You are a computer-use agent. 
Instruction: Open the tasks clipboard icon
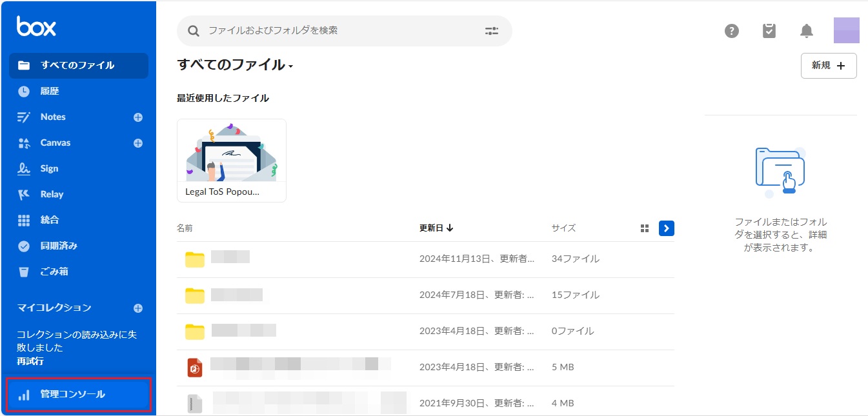769,31
